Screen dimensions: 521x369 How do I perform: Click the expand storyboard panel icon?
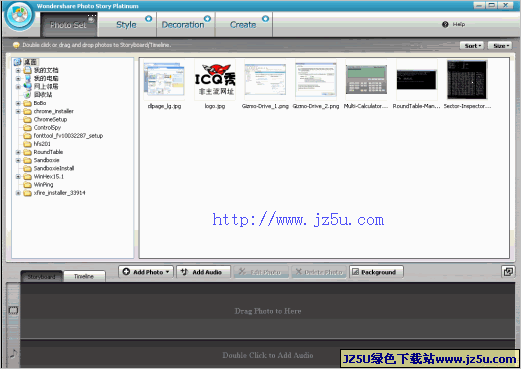pos(508,272)
